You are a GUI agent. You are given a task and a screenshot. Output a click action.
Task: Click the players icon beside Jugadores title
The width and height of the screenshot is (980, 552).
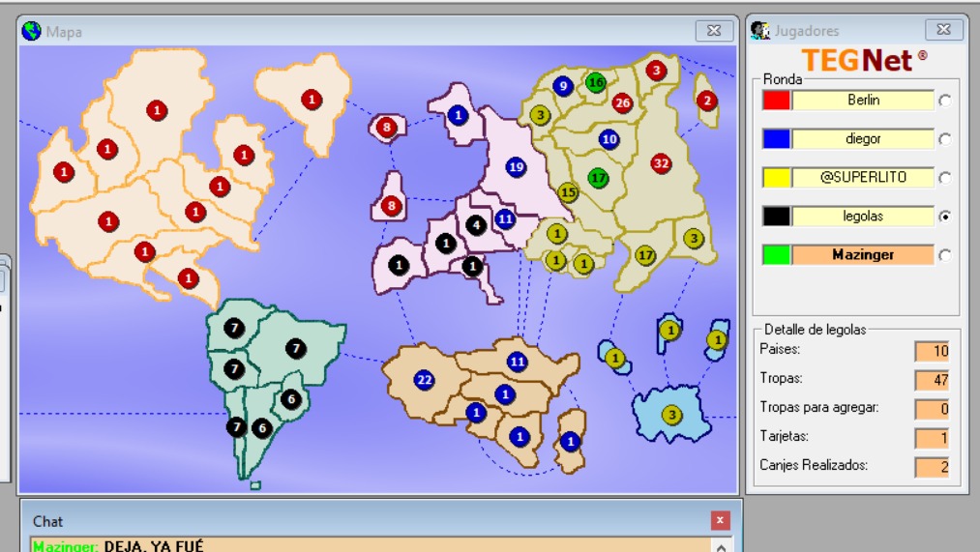tap(761, 31)
